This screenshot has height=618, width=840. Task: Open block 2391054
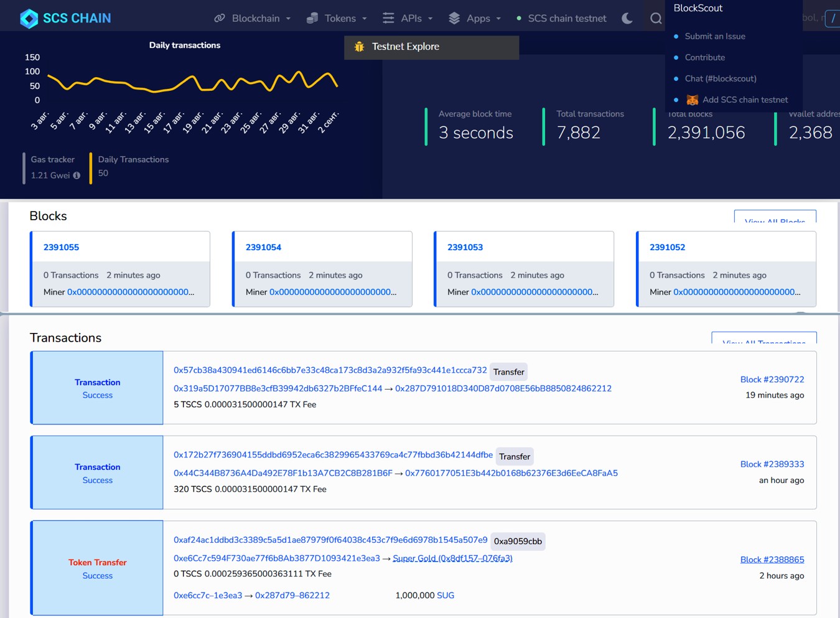(x=263, y=247)
